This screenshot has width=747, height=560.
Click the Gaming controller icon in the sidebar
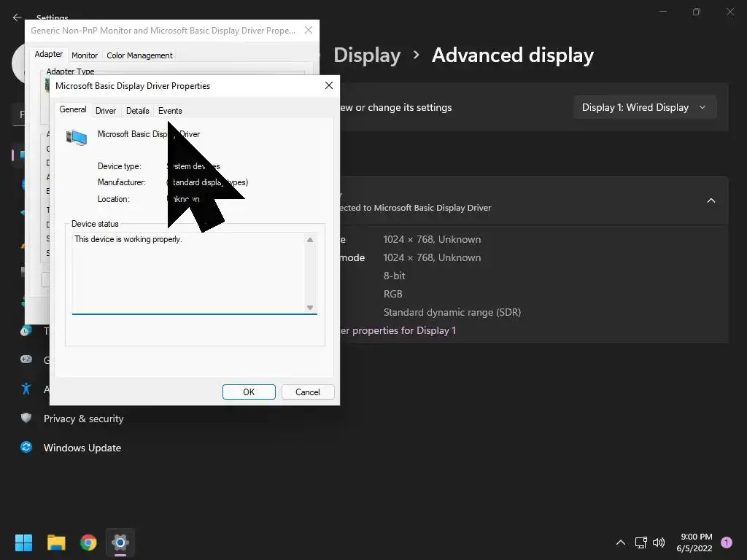[x=26, y=359]
